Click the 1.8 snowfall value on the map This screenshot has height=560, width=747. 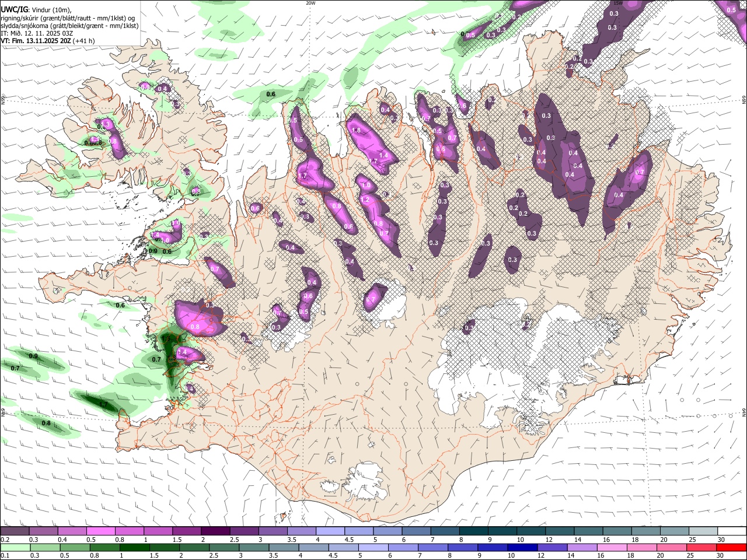coord(356,130)
